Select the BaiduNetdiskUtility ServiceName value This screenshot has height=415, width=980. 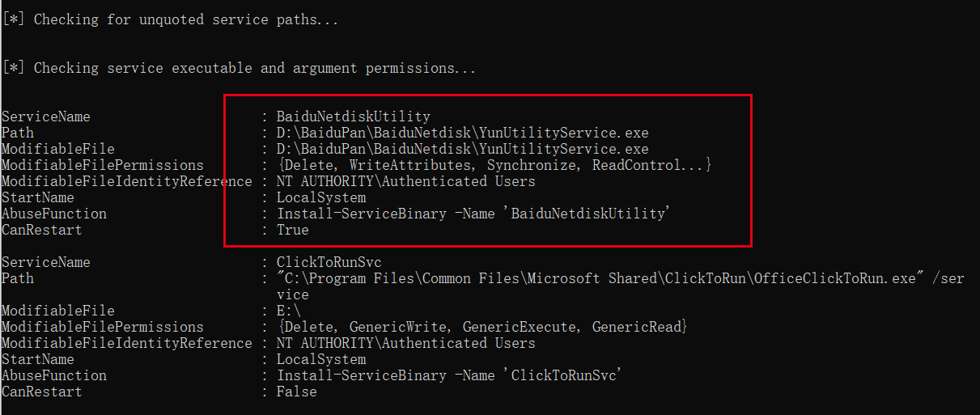point(354,116)
